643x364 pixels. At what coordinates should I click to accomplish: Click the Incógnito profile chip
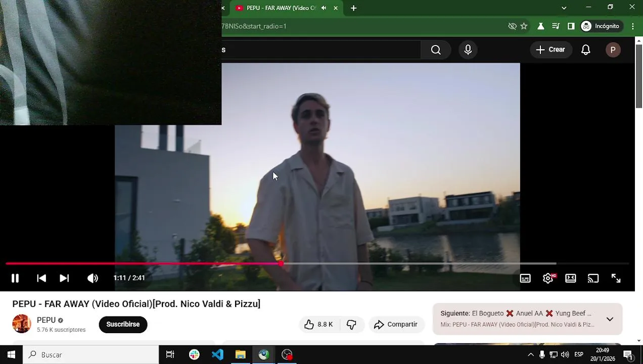point(601,26)
